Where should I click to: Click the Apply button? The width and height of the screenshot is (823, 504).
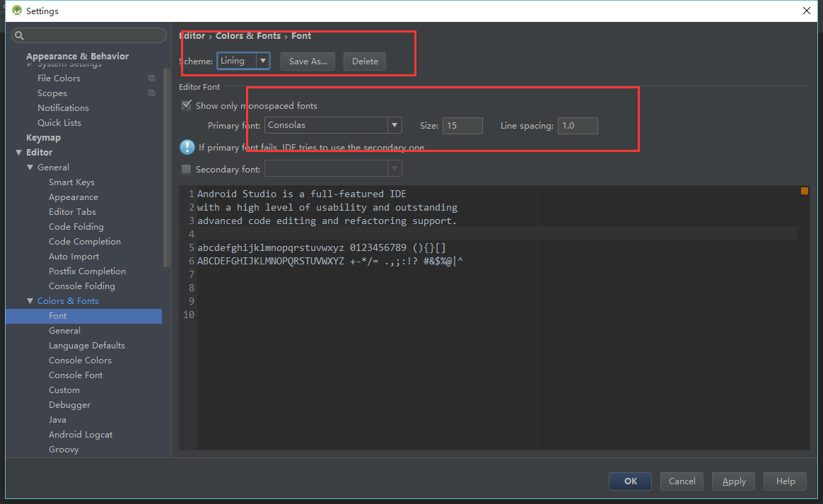point(733,481)
